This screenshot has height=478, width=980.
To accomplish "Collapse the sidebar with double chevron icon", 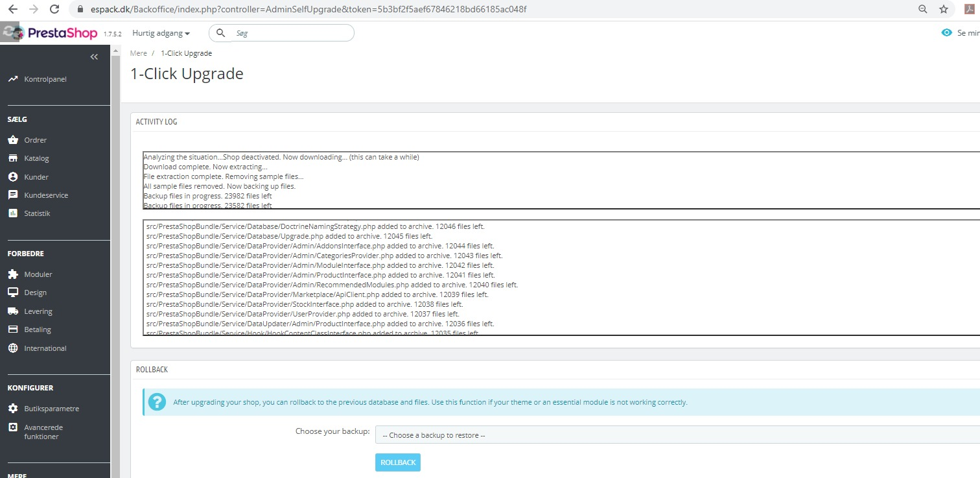I will click(x=94, y=56).
